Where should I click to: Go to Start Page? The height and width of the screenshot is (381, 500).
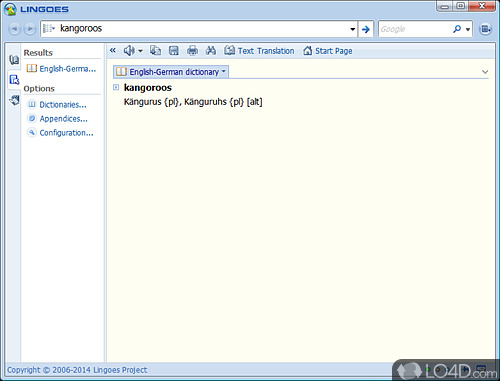[x=328, y=51]
